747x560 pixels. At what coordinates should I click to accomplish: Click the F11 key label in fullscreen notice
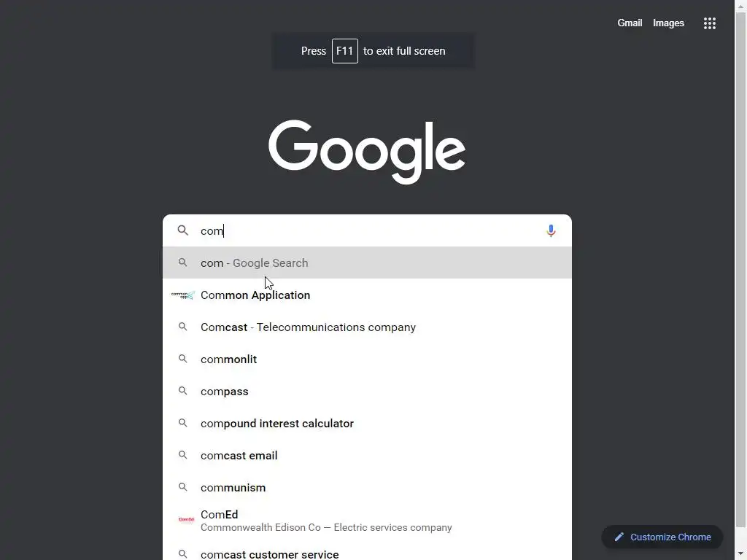pos(345,51)
